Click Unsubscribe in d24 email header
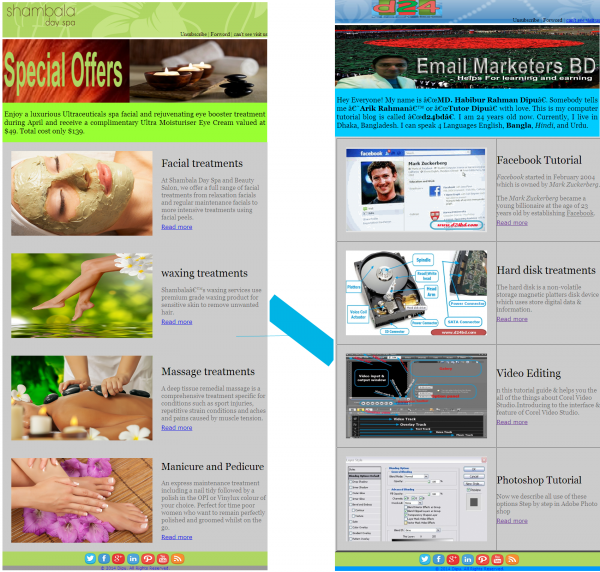Image resolution: width=600 pixels, height=572 pixels. [525, 20]
